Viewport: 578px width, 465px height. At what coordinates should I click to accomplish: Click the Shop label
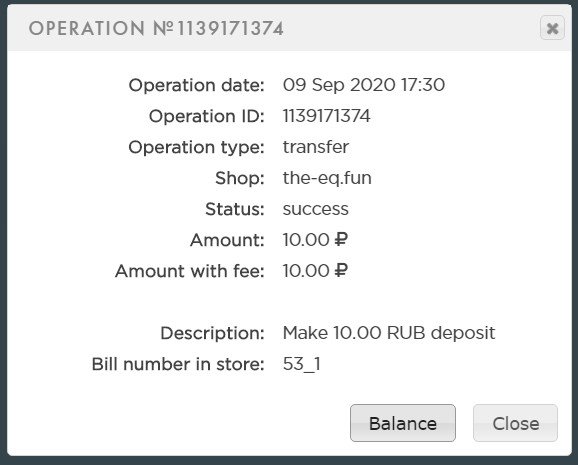(x=240, y=178)
